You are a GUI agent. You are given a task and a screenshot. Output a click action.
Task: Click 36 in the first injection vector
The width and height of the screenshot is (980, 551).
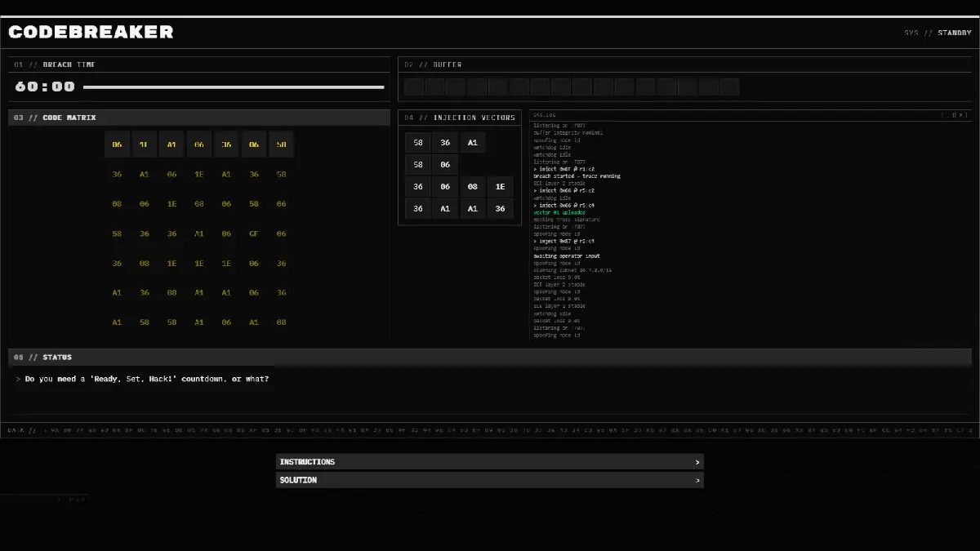[x=445, y=143]
